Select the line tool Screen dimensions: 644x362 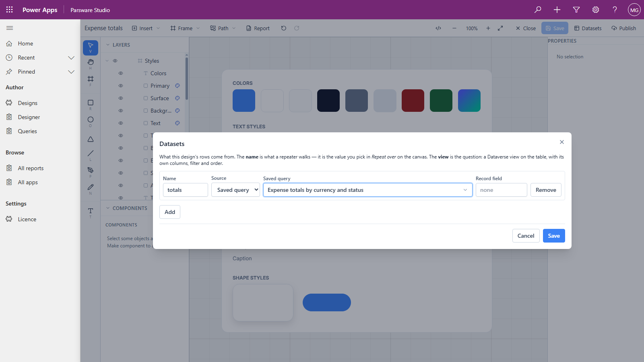coord(91,155)
